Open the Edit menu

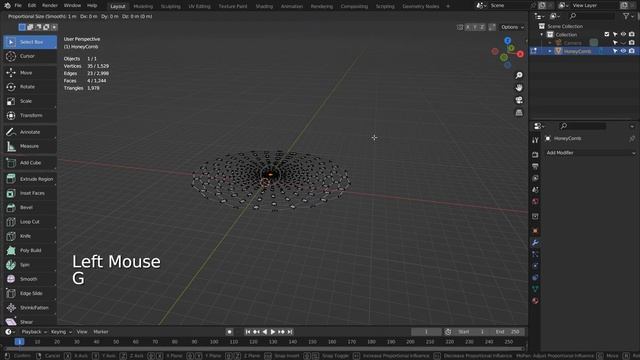pos(32,6)
